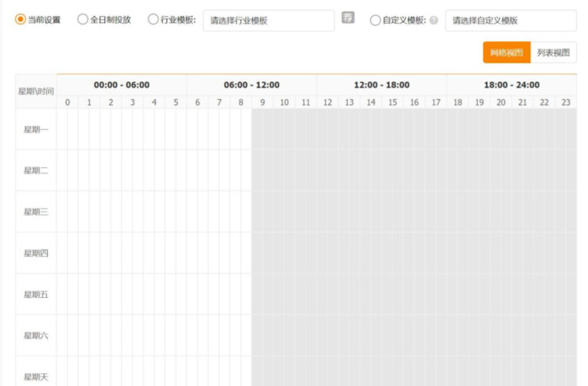Click the 12:00 - 18:00 time range header
588x386 pixels.
point(381,85)
